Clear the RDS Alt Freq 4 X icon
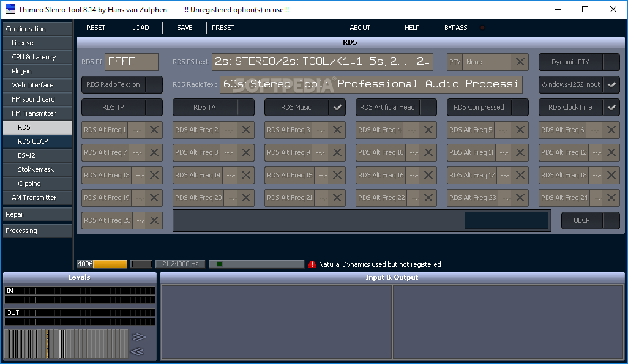628x364 pixels. (428, 130)
